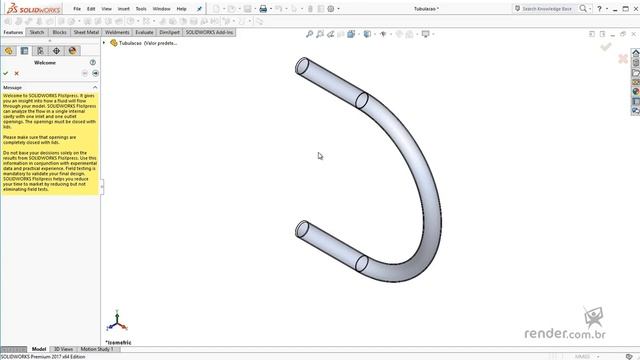
Task: Click the Help question mark icon
Action: (x=599, y=9)
